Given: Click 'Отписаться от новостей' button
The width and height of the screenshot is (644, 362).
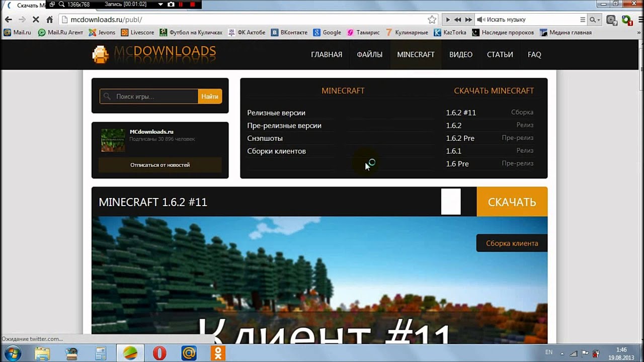Looking at the screenshot, I should [x=160, y=165].
